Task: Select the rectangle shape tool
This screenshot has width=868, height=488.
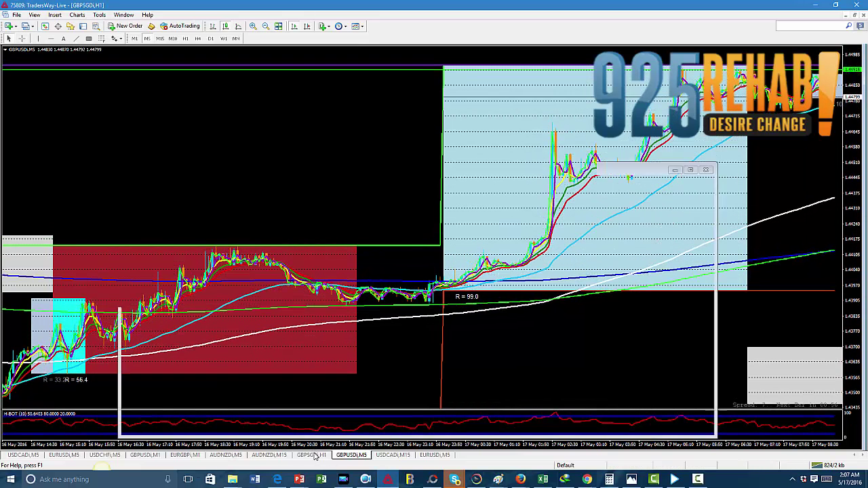Action: (89, 39)
